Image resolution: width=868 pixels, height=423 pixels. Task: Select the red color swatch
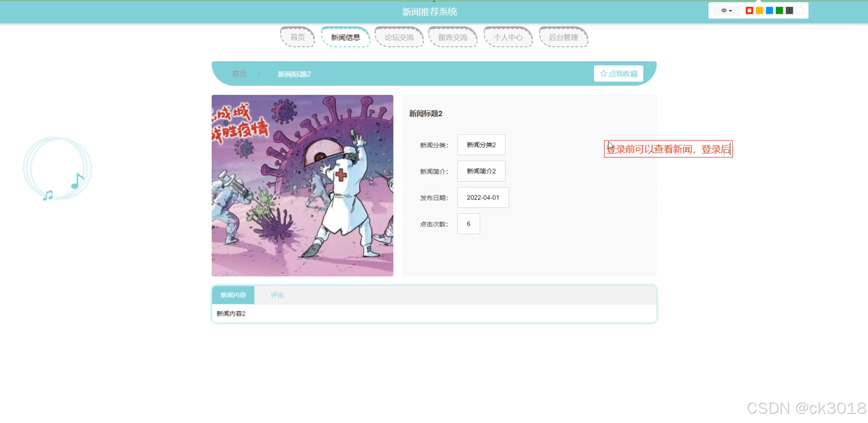pos(749,11)
